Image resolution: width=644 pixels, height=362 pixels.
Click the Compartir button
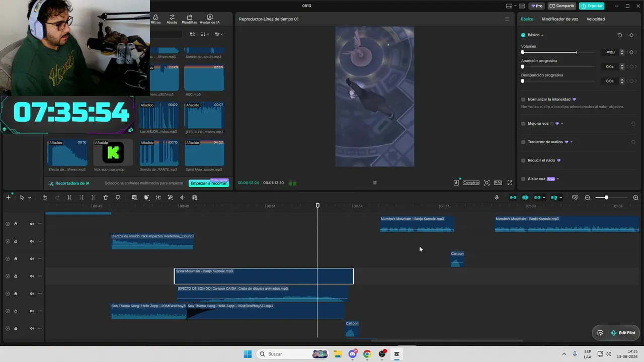click(x=562, y=6)
